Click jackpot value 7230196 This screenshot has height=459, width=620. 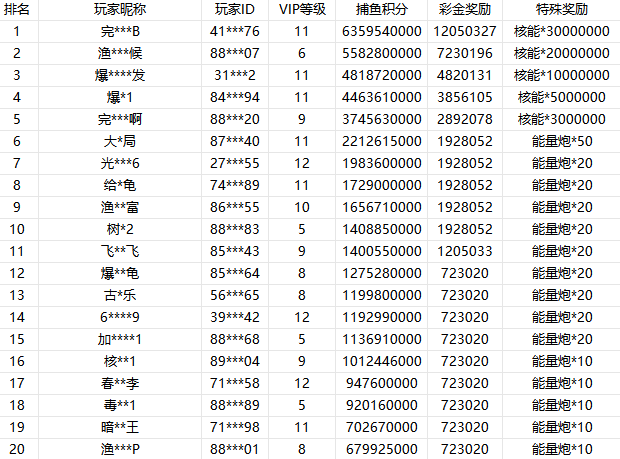coord(465,53)
